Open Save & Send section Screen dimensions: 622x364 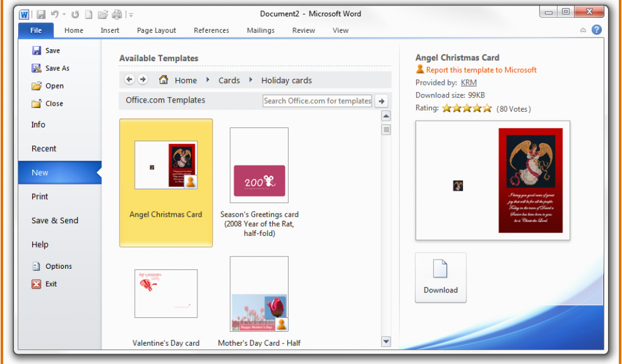pyautogui.click(x=55, y=221)
